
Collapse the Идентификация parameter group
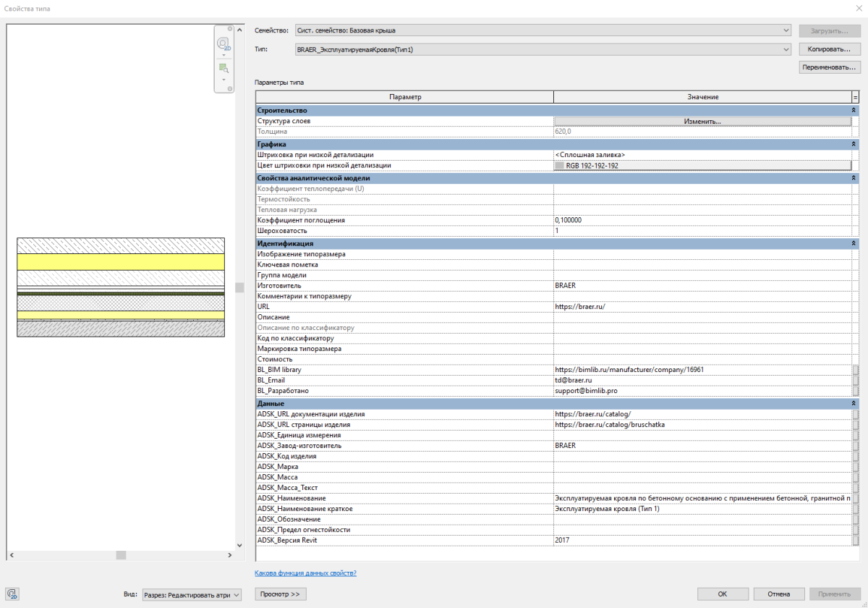(x=854, y=244)
